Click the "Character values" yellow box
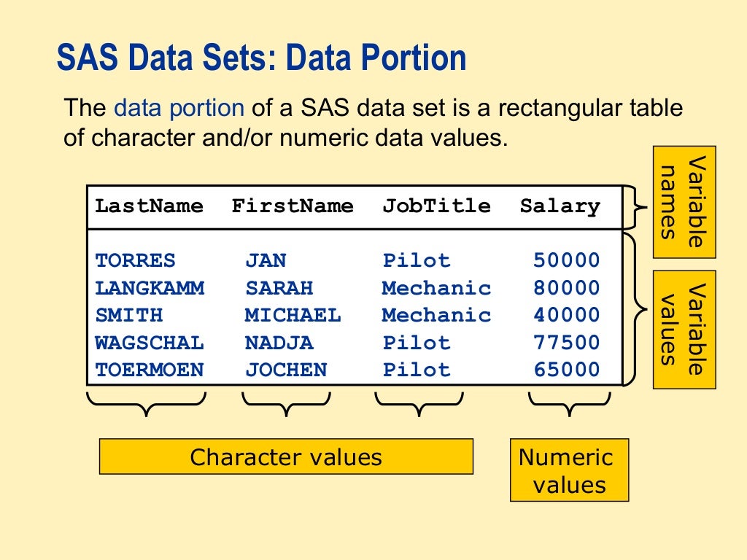The image size is (747, 560). [286, 457]
